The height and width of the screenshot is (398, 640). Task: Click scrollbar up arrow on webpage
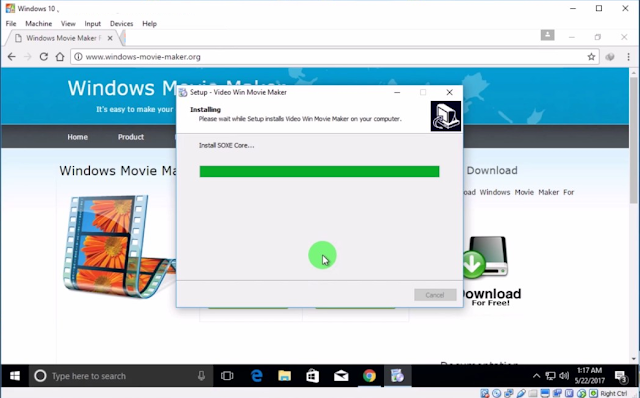pyautogui.click(x=633, y=73)
